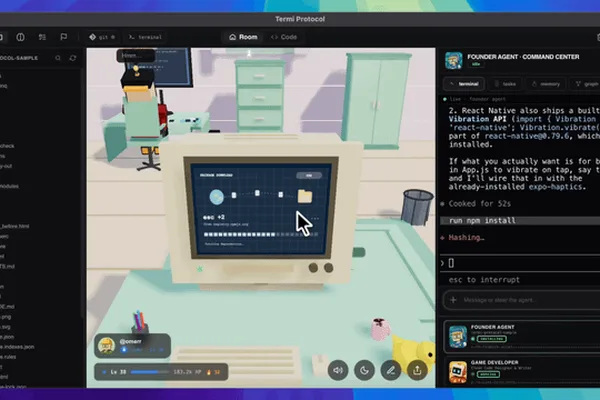600x400 pixels.
Task: Click the search icon in the file explorer header
Action: pos(58,58)
